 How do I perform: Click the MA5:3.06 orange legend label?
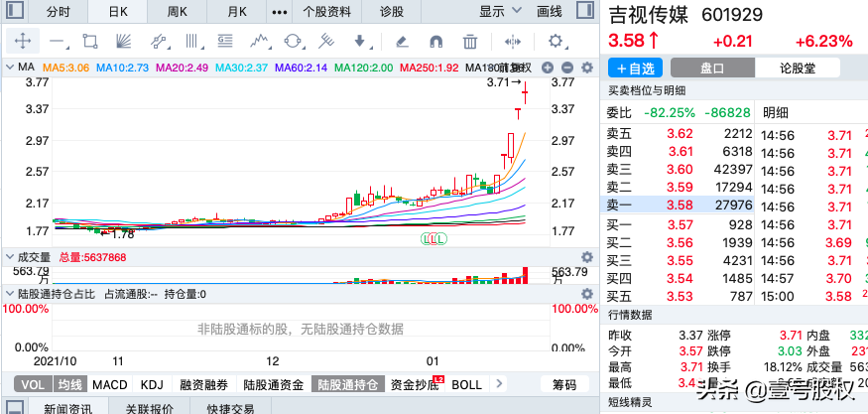[66, 68]
